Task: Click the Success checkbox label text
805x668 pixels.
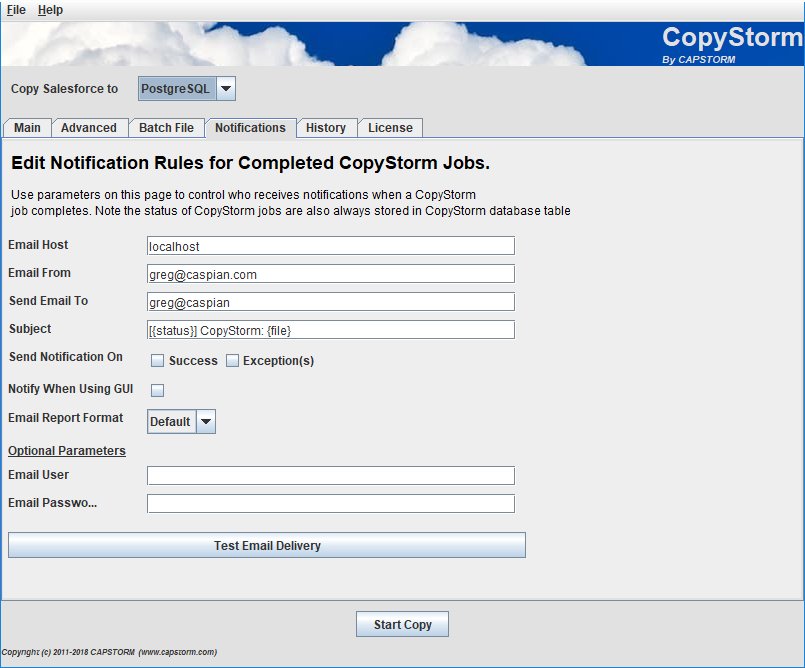Action: pyautogui.click(x=193, y=361)
